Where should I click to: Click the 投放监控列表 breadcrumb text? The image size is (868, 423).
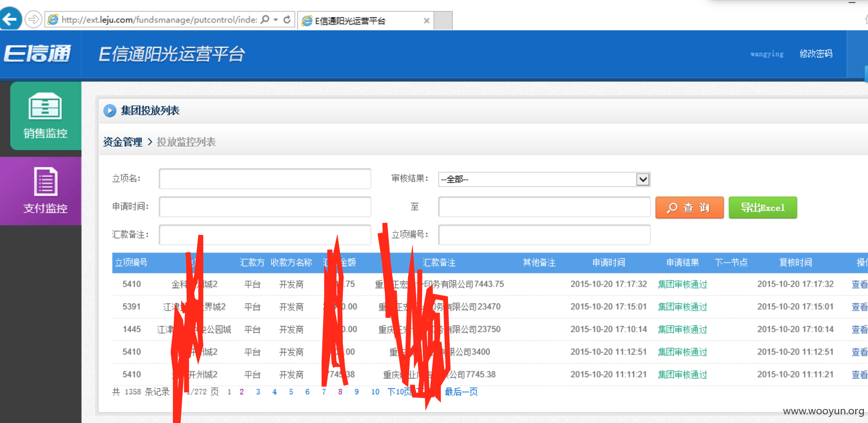click(x=186, y=142)
